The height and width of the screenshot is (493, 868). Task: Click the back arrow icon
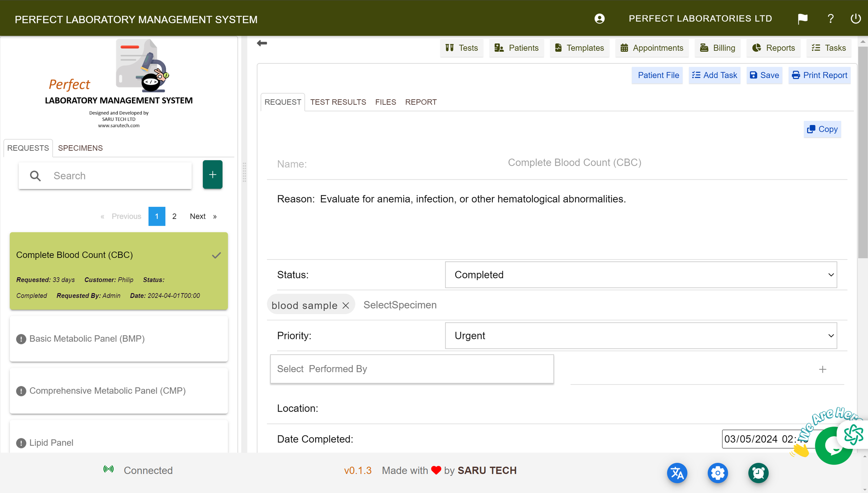[x=262, y=43]
